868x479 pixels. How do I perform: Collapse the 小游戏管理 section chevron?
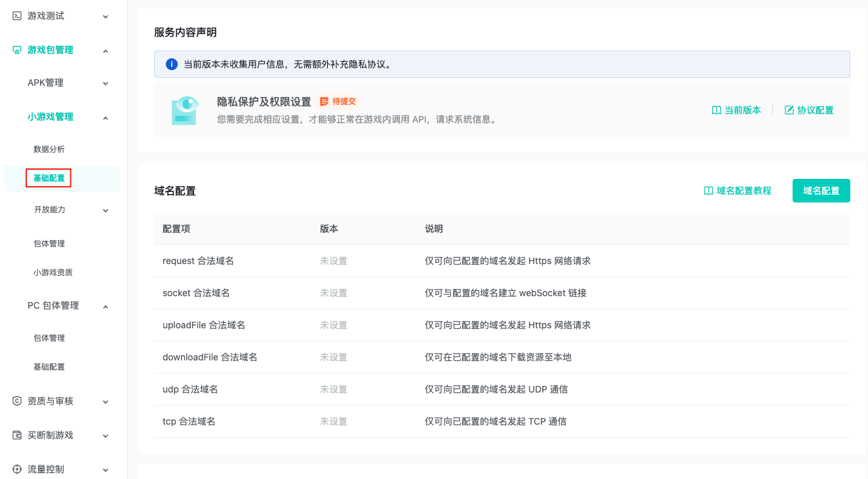pyautogui.click(x=106, y=117)
